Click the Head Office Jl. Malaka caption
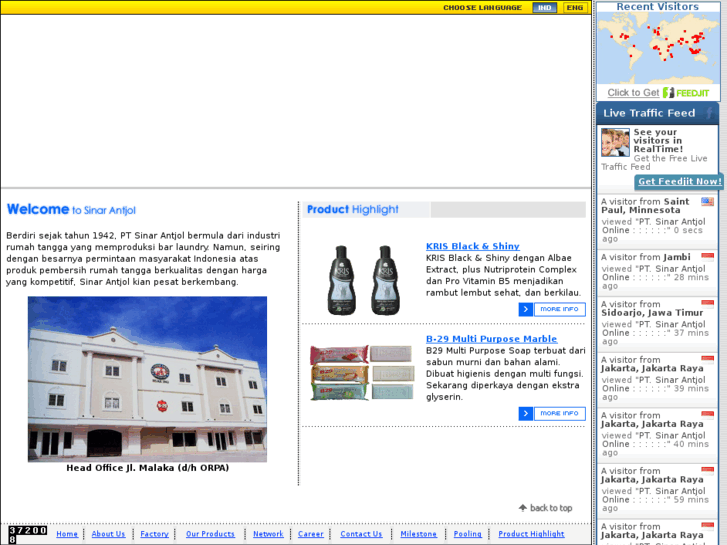The width and height of the screenshot is (727, 545). 147,468
